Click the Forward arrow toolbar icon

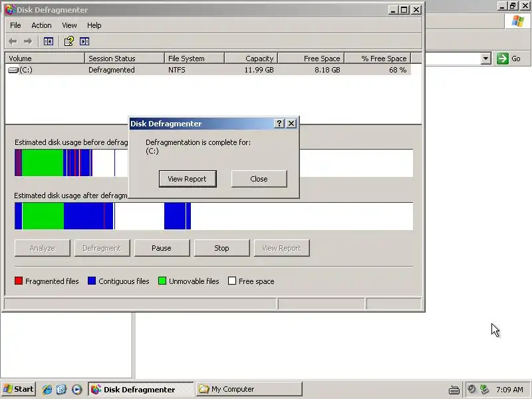pyautogui.click(x=28, y=41)
